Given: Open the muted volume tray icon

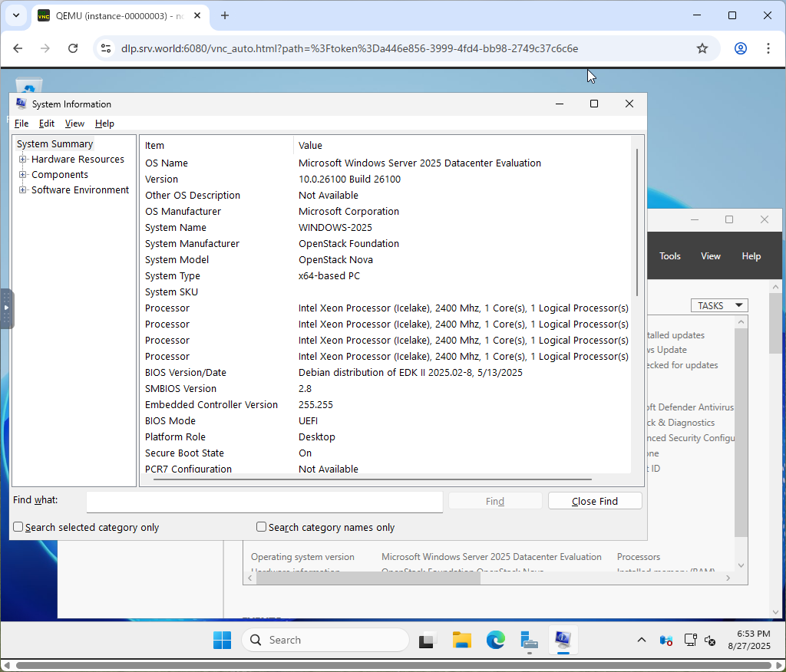Looking at the screenshot, I should [x=711, y=640].
